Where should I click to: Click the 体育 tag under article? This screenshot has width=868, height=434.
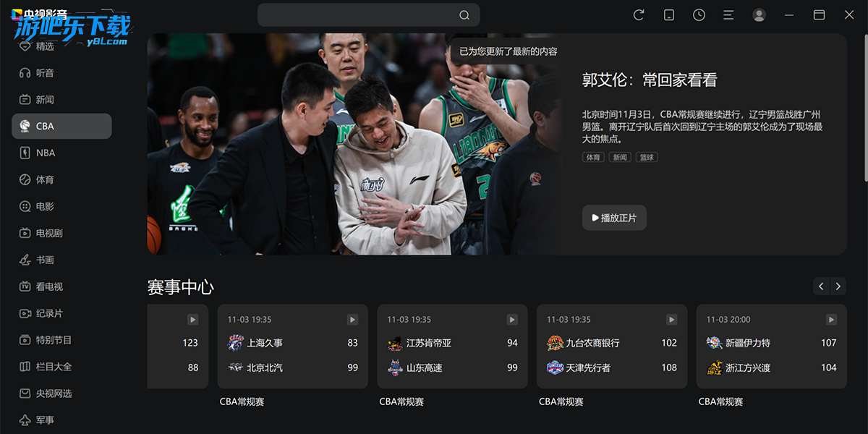point(593,157)
